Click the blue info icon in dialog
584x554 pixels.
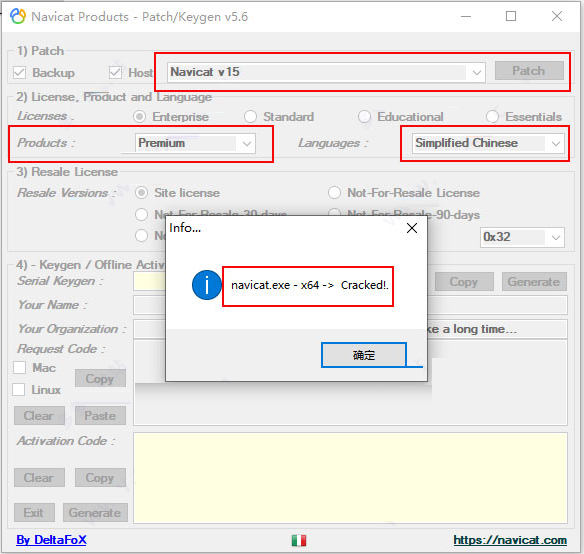tap(207, 285)
